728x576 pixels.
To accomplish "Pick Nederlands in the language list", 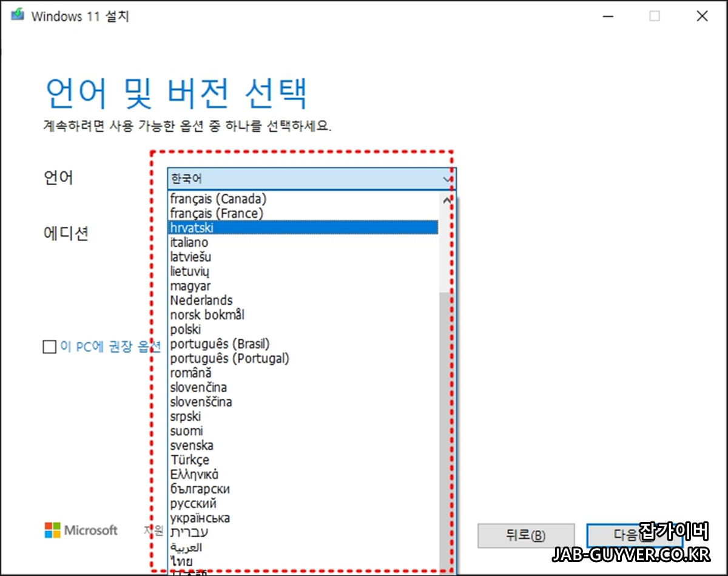I will pos(303,300).
